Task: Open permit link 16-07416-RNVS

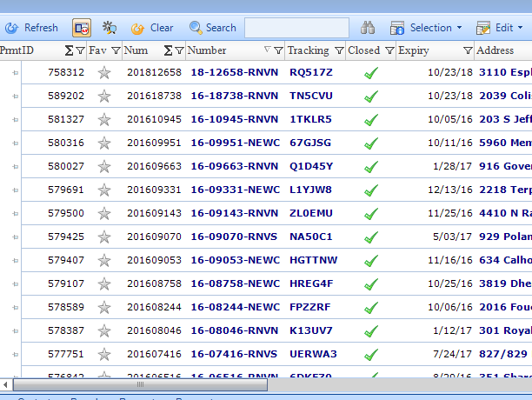Action: [x=234, y=354]
